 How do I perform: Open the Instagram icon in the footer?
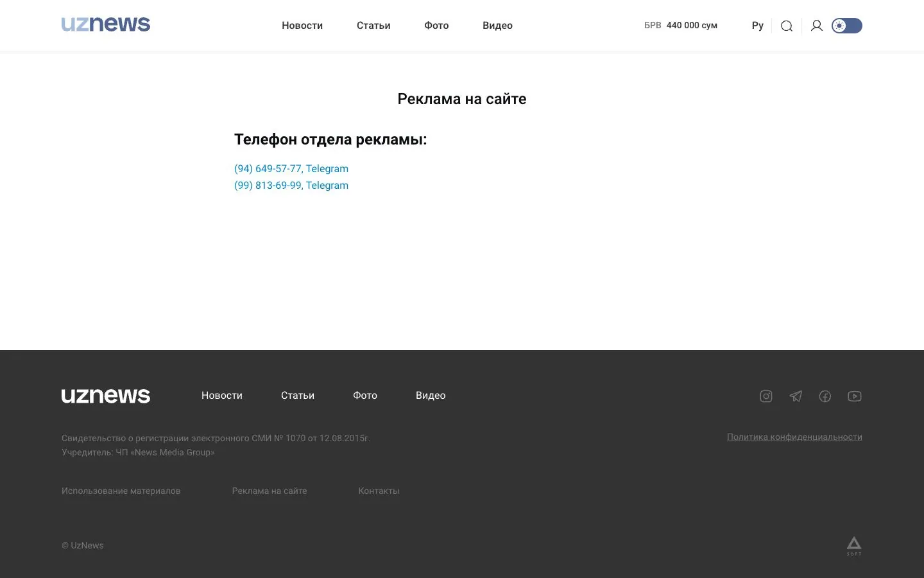point(766,396)
